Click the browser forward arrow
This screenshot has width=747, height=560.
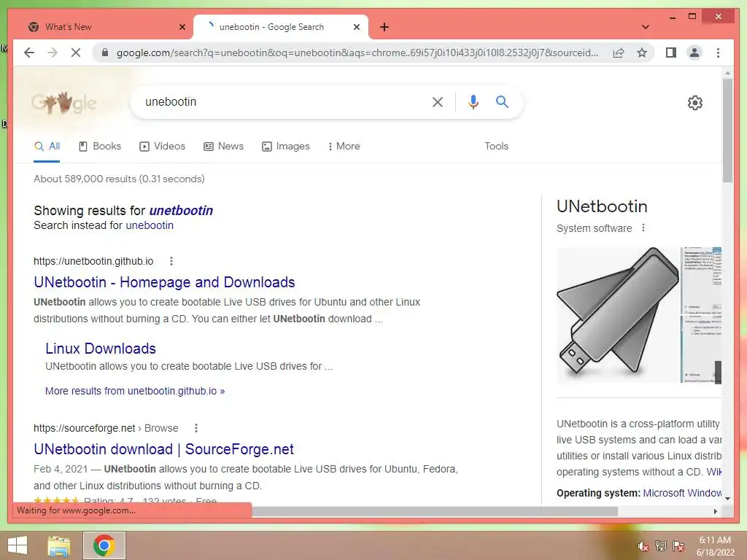(x=53, y=52)
